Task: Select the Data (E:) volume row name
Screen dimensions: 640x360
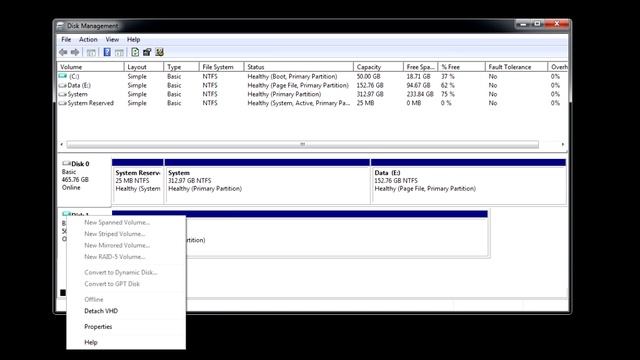Action: point(79,86)
